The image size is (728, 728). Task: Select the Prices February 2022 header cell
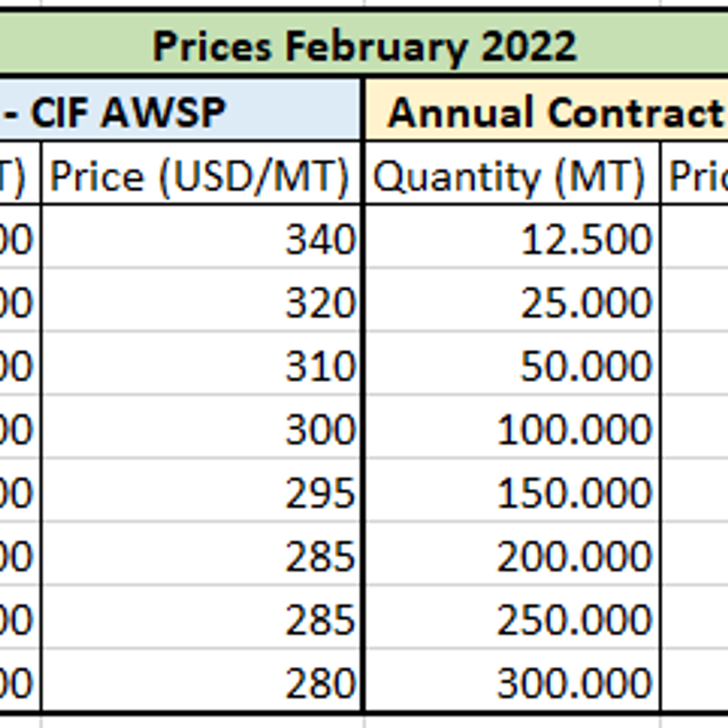364,45
